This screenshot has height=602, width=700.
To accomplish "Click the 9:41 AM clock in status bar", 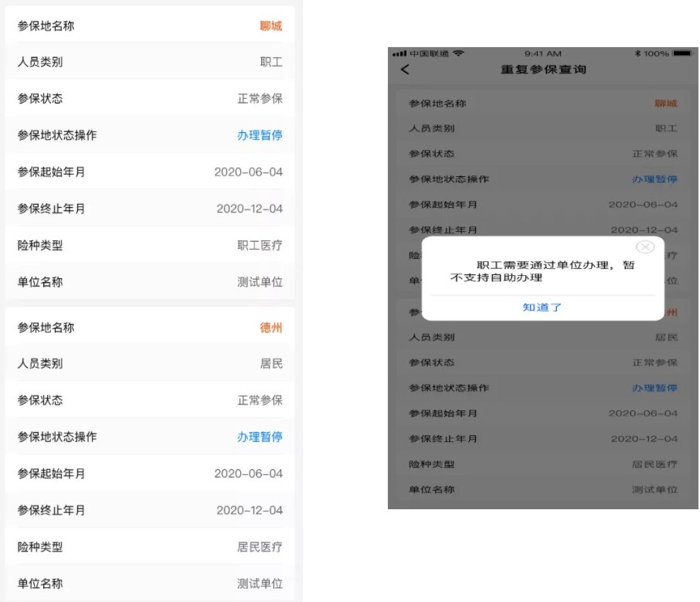I will pyautogui.click(x=542, y=53).
